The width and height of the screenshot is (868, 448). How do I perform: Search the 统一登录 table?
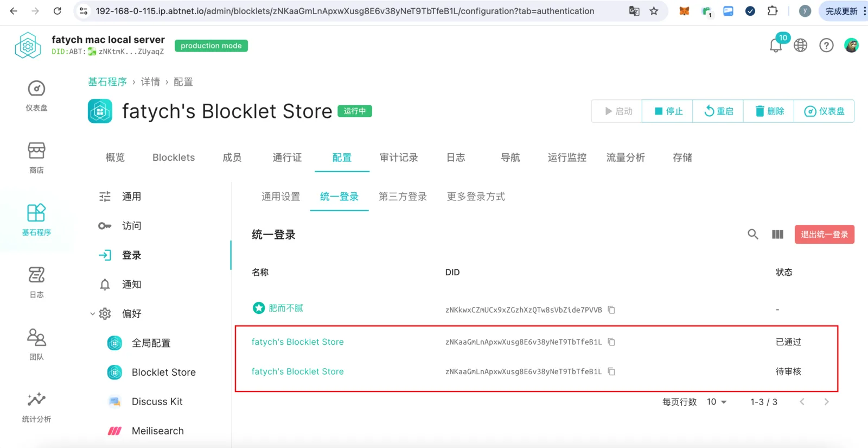click(753, 235)
